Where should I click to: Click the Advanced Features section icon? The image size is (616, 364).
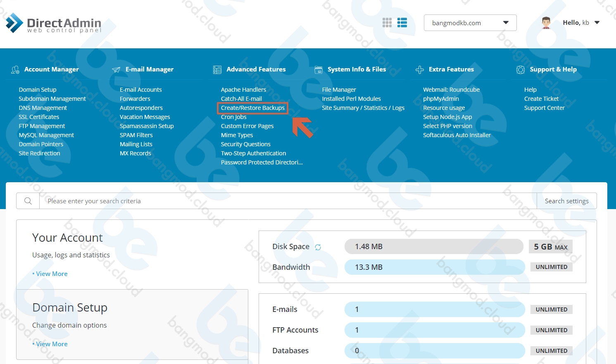click(x=217, y=70)
